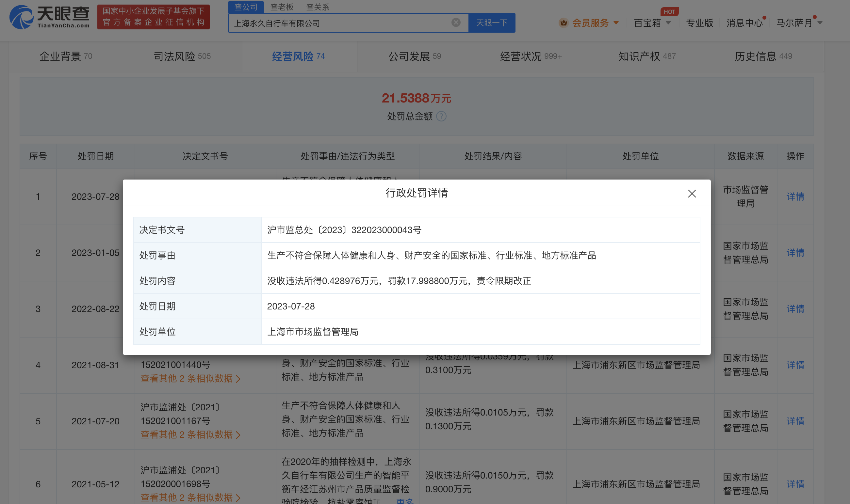
Task: Open the 知识产权 section tab
Action: [647, 56]
